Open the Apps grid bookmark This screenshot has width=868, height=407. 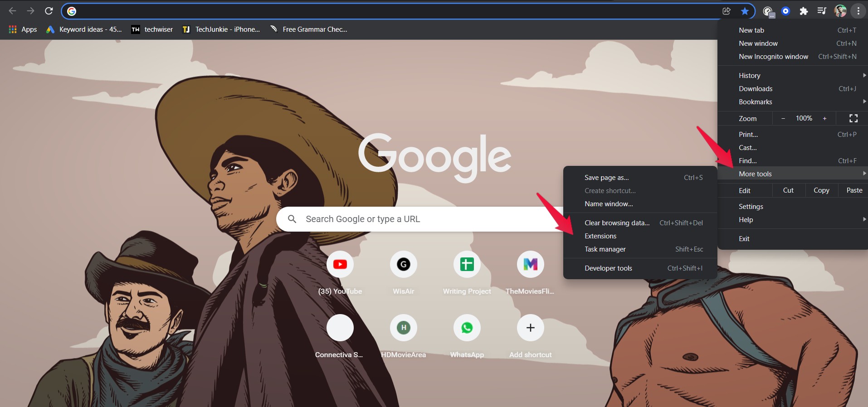pyautogui.click(x=23, y=29)
